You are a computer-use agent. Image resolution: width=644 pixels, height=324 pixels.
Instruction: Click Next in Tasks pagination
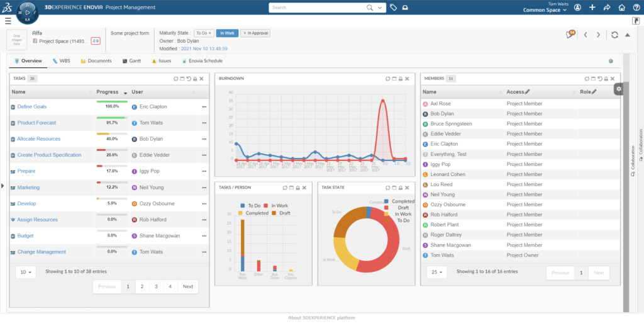point(188,287)
